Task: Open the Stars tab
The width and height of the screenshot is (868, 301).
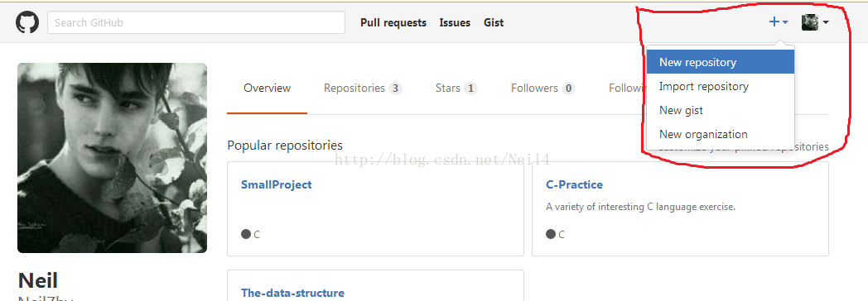Action: [x=456, y=88]
